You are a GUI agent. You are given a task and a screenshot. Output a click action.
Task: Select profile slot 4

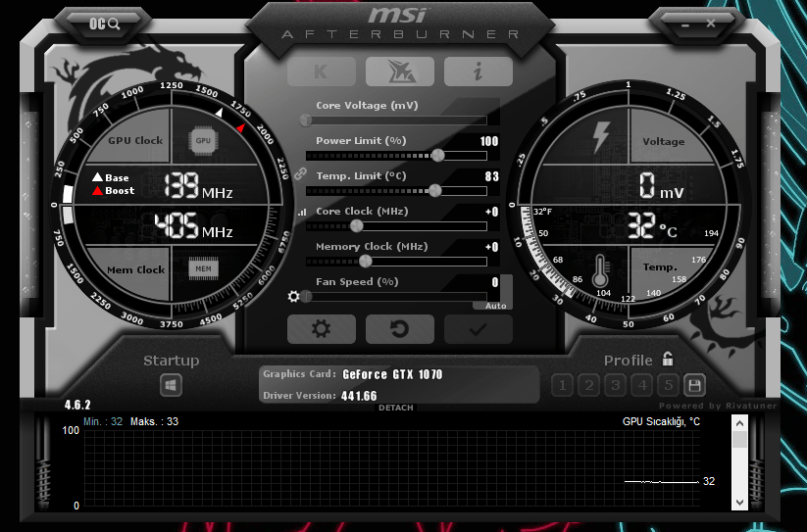(642, 385)
